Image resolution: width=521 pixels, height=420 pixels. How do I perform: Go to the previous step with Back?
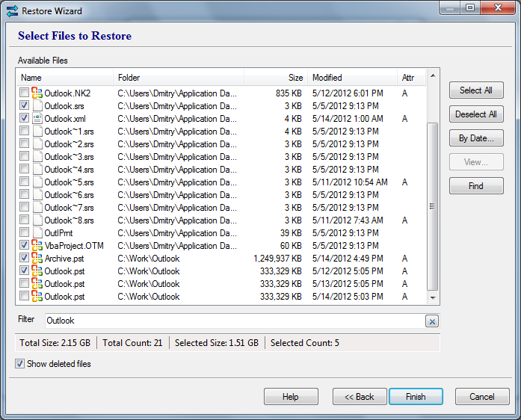point(354,397)
